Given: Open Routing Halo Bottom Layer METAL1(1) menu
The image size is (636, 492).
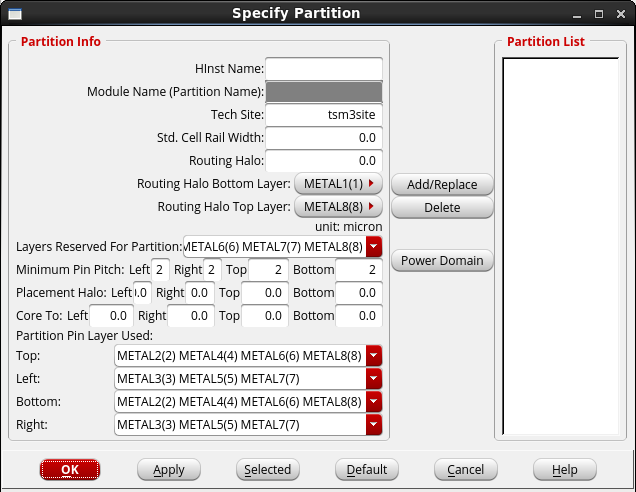Looking at the screenshot, I should [x=339, y=184].
